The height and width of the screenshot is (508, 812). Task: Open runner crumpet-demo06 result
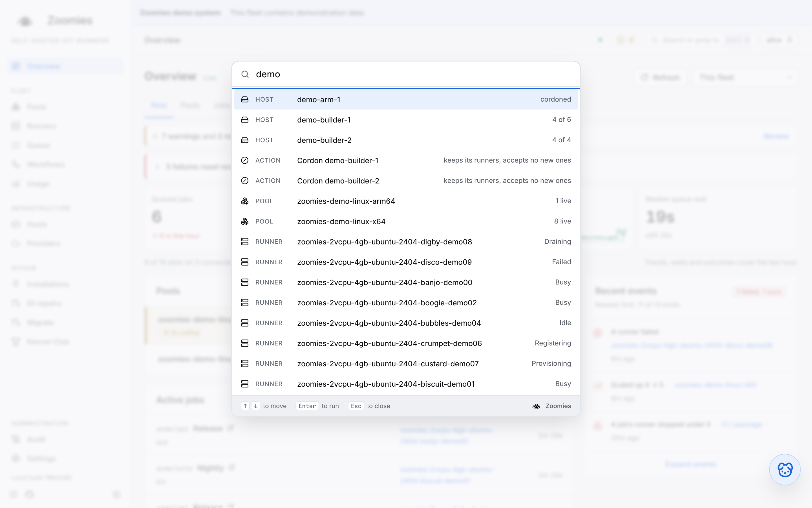tap(406, 343)
